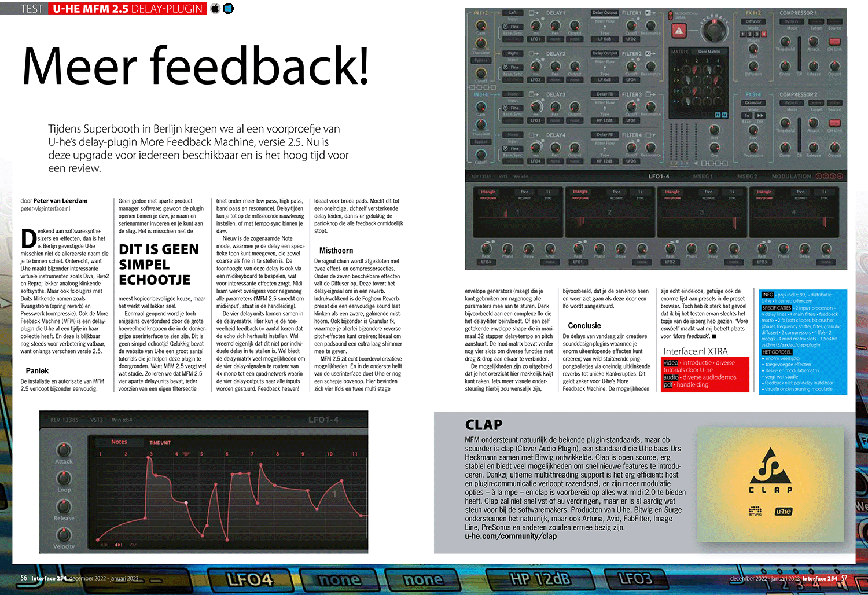Toggle Compressor 2 Ch Link red button
868x595 pixels.
point(834,123)
